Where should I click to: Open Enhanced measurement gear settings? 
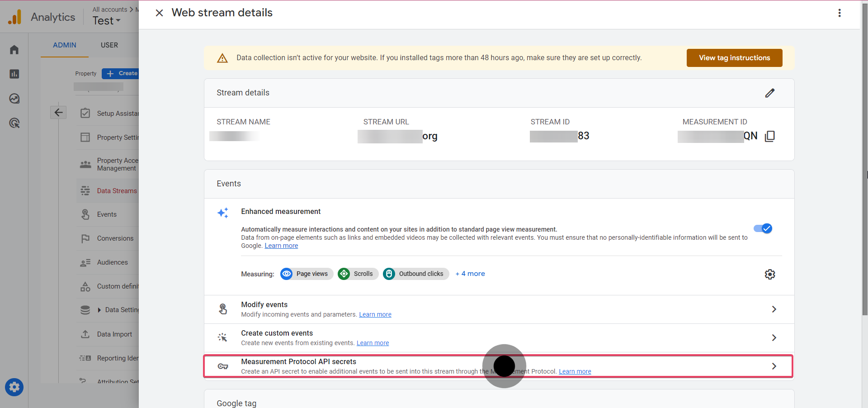(770, 274)
